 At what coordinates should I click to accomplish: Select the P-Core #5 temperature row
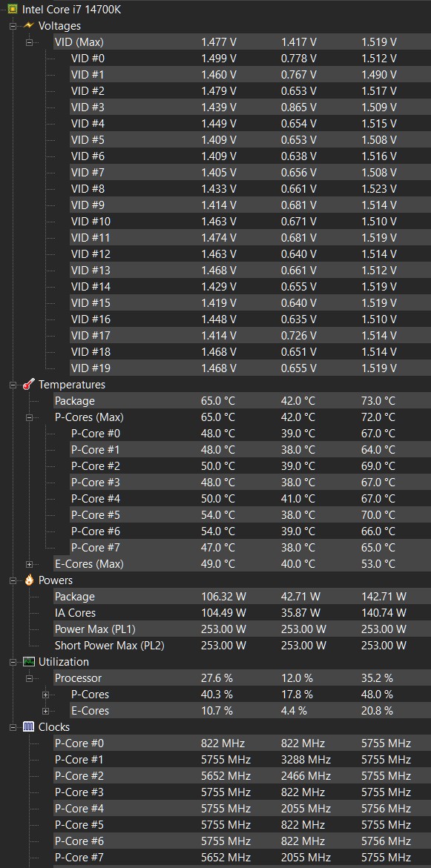[251, 515]
